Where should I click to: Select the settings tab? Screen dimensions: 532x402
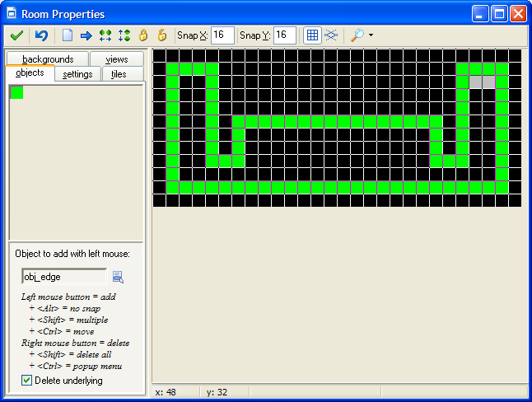77,74
